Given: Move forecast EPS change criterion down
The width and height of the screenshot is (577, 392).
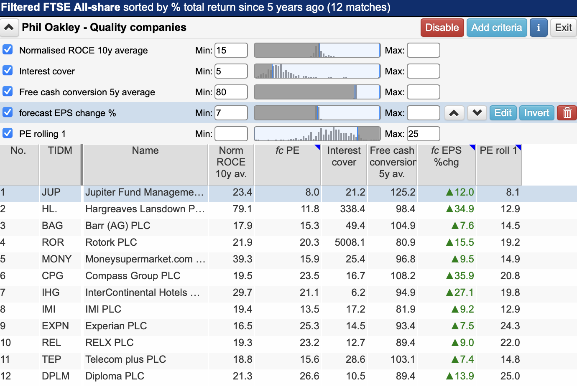Looking at the screenshot, I should coord(477,113).
